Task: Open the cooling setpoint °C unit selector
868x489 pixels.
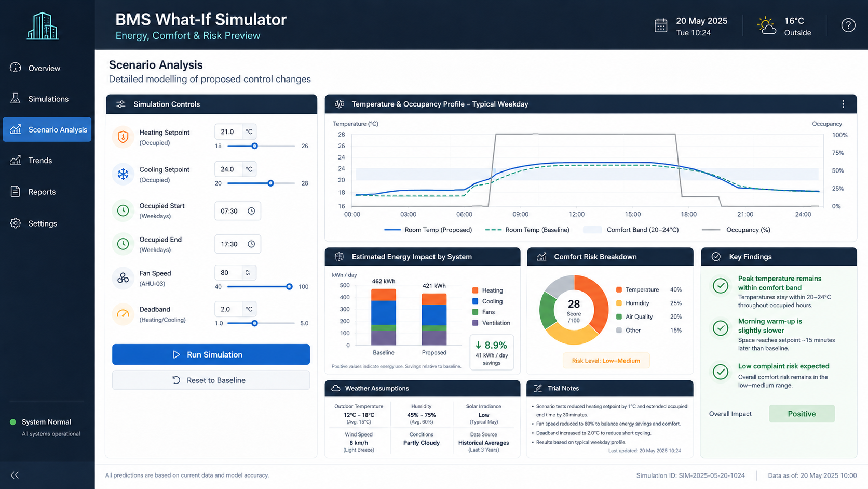Action: point(249,169)
